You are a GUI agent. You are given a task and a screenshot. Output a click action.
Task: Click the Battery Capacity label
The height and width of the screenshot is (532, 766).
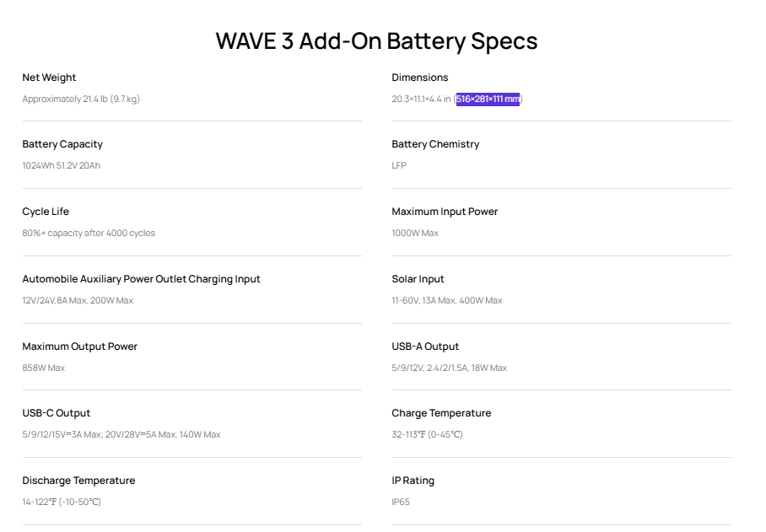(62, 144)
